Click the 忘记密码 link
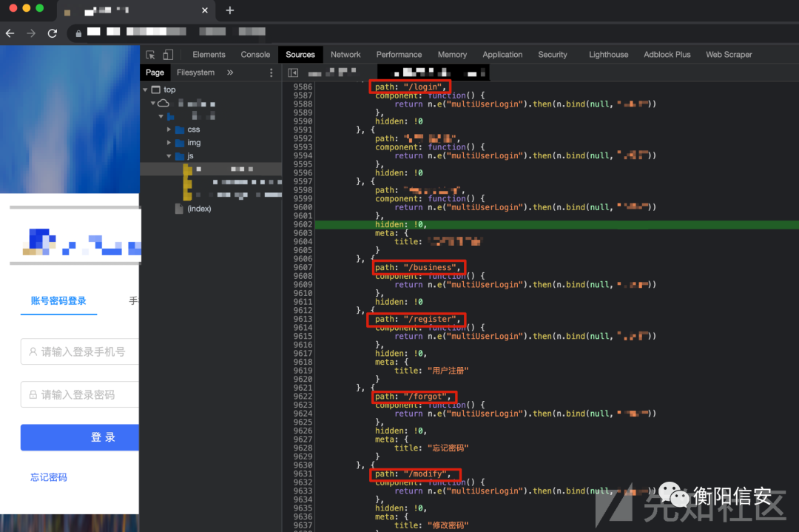This screenshot has width=799, height=532. point(48,477)
